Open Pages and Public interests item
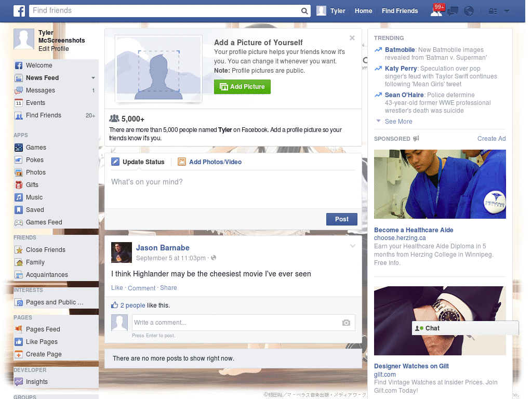Image resolution: width=532 pixels, height=399 pixels. pos(54,302)
